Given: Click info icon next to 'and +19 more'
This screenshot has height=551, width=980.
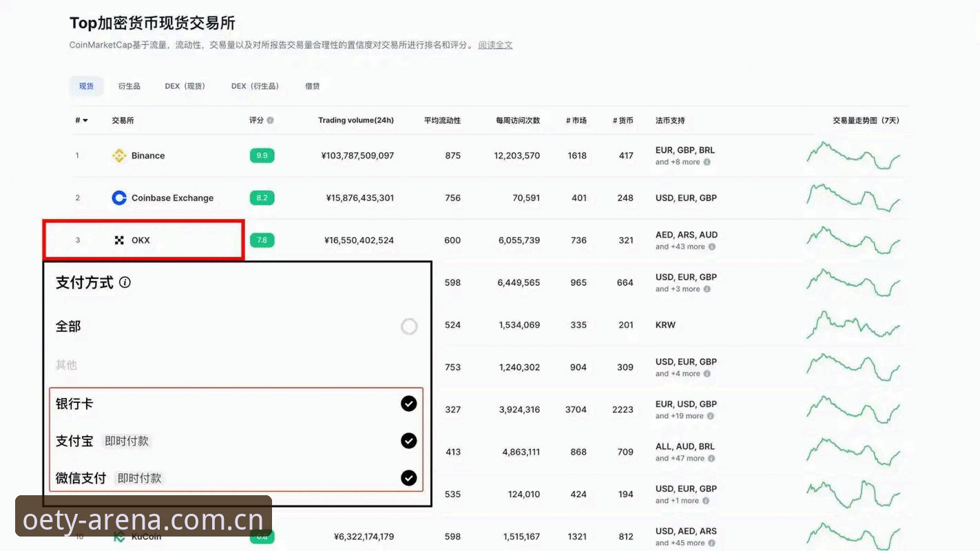Looking at the screenshot, I should [x=711, y=416].
